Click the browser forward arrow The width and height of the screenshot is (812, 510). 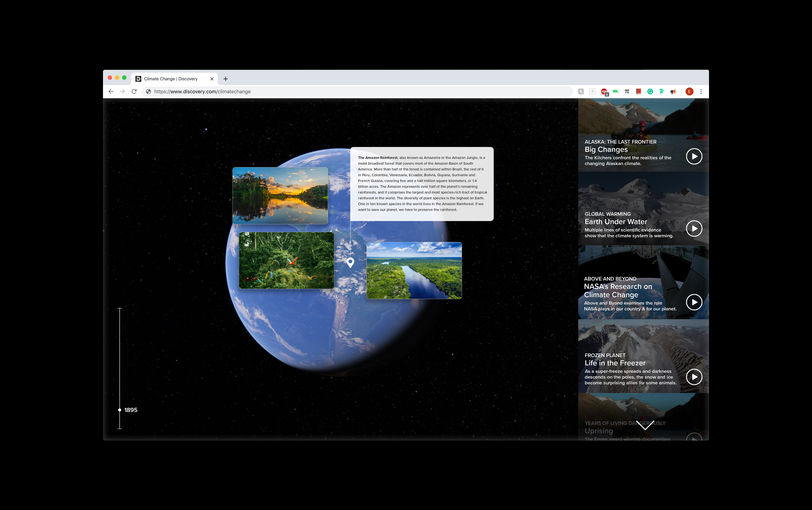[122, 91]
